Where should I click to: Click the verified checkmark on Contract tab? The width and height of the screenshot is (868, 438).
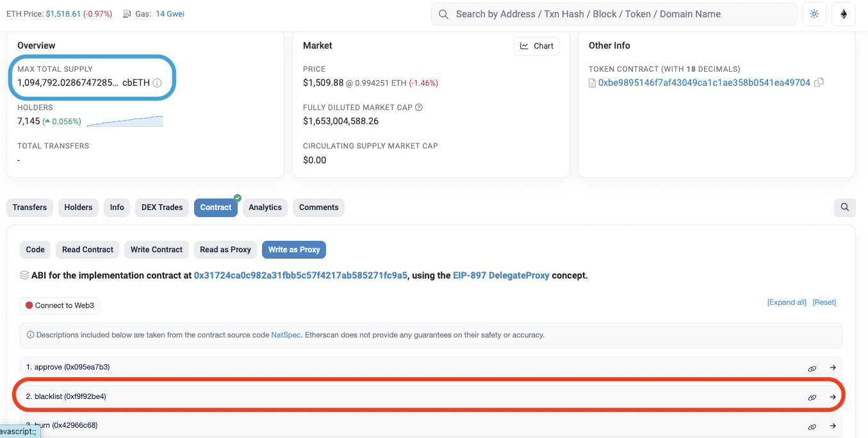(238, 198)
